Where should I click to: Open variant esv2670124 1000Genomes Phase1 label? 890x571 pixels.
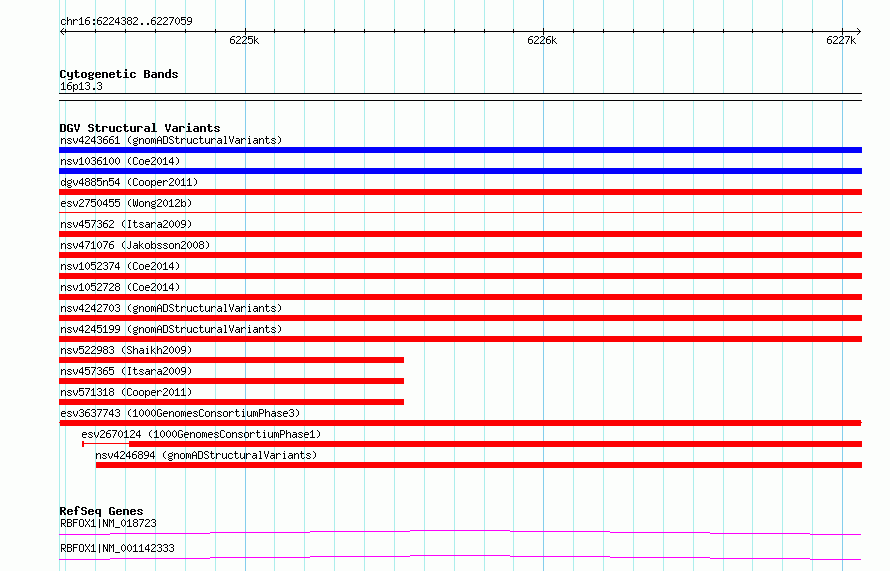[x=201, y=434]
